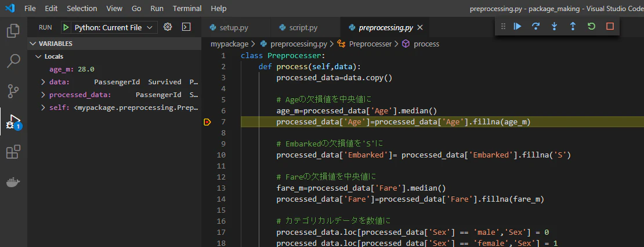Click the current-line debug arrow at line 7
The image size is (644, 247).
[207, 122]
